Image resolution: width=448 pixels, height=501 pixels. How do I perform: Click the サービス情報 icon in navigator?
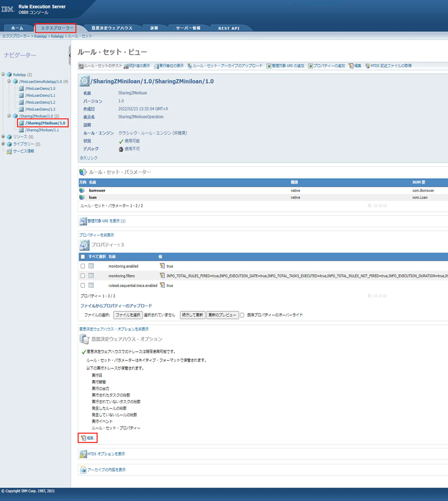pos(9,151)
